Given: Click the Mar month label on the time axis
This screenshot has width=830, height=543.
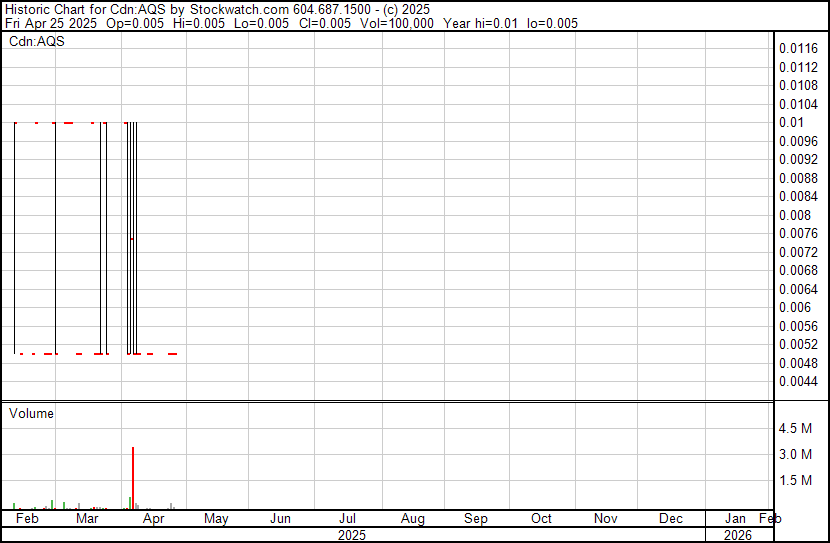Looking at the screenshot, I should pos(87,518).
